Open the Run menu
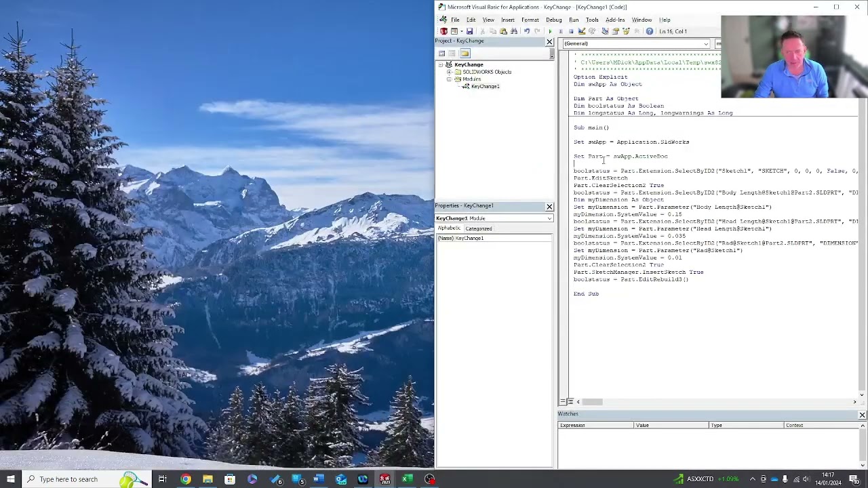Screen dimensions: 868x488 [574, 20]
